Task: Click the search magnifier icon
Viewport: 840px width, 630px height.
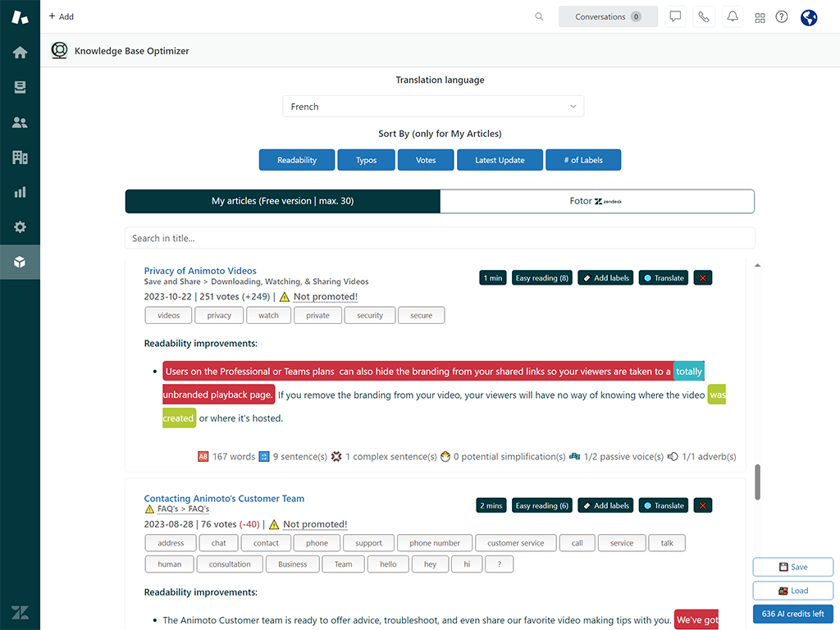Action: (x=539, y=16)
